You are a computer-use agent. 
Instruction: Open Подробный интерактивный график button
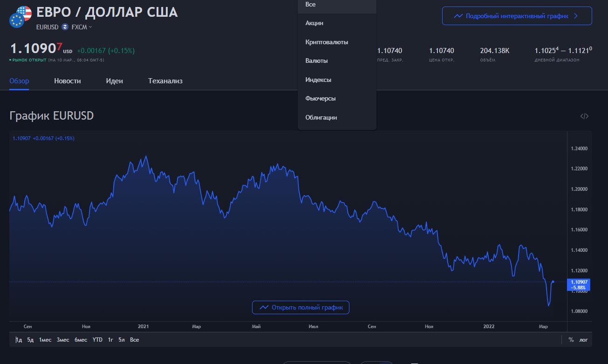[517, 16]
